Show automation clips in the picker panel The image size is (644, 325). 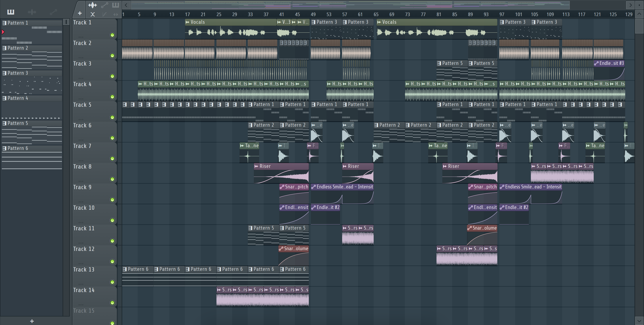[x=53, y=12]
